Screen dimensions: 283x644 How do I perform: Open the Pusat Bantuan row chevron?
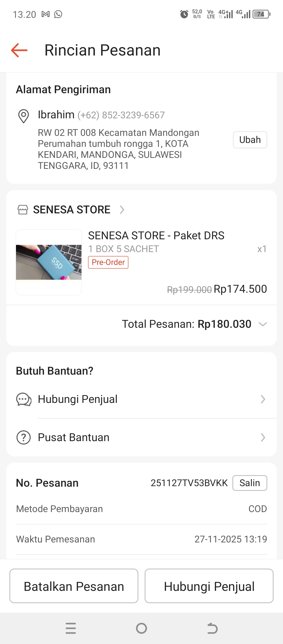[x=263, y=437]
